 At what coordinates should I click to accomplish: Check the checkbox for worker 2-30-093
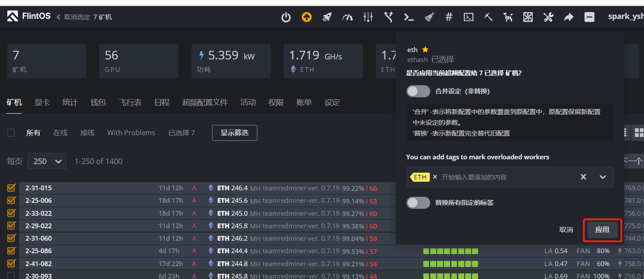click(11, 276)
